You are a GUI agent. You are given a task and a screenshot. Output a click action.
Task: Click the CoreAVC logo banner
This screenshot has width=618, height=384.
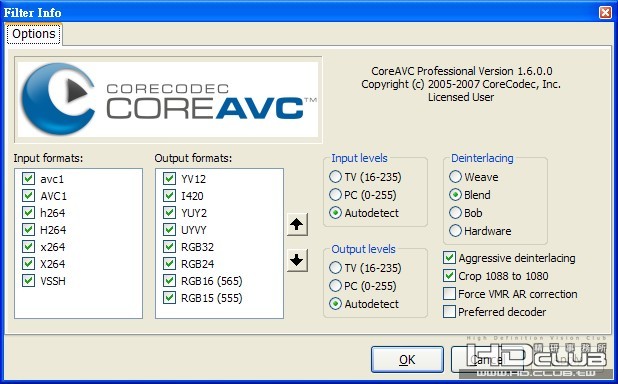(169, 99)
